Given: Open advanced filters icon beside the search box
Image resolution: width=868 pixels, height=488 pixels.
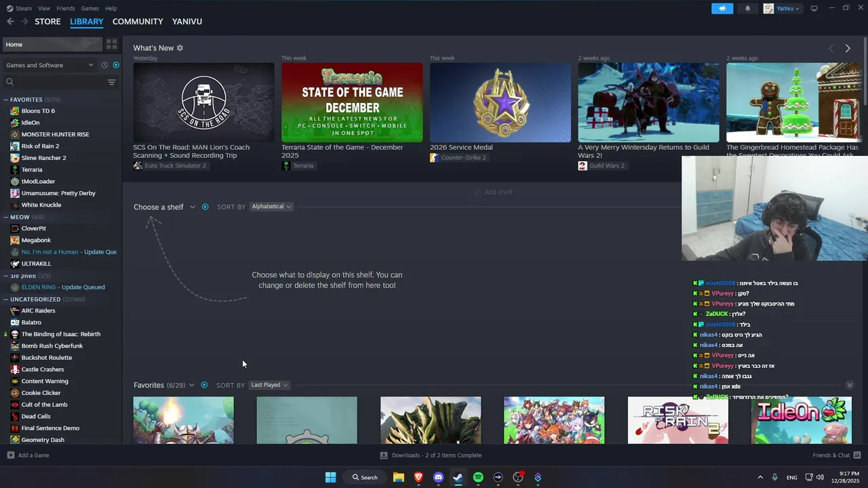Looking at the screenshot, I should tap(112, 82).
